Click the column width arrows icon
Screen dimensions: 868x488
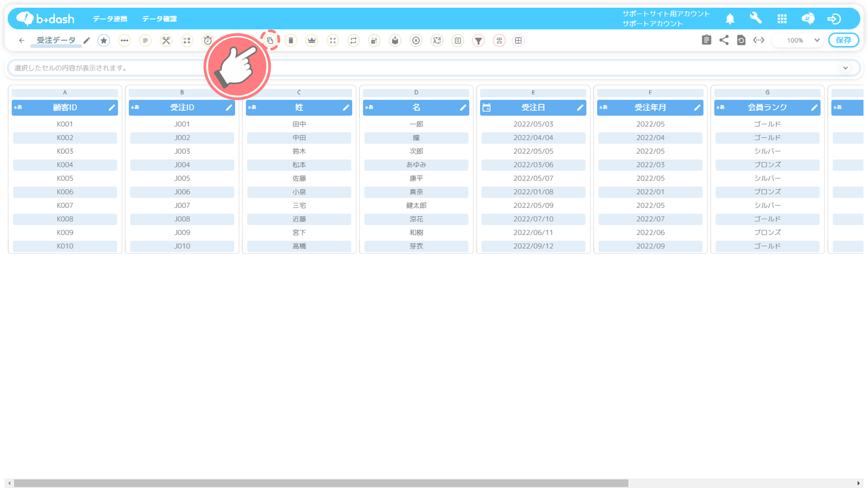[759, 40]
